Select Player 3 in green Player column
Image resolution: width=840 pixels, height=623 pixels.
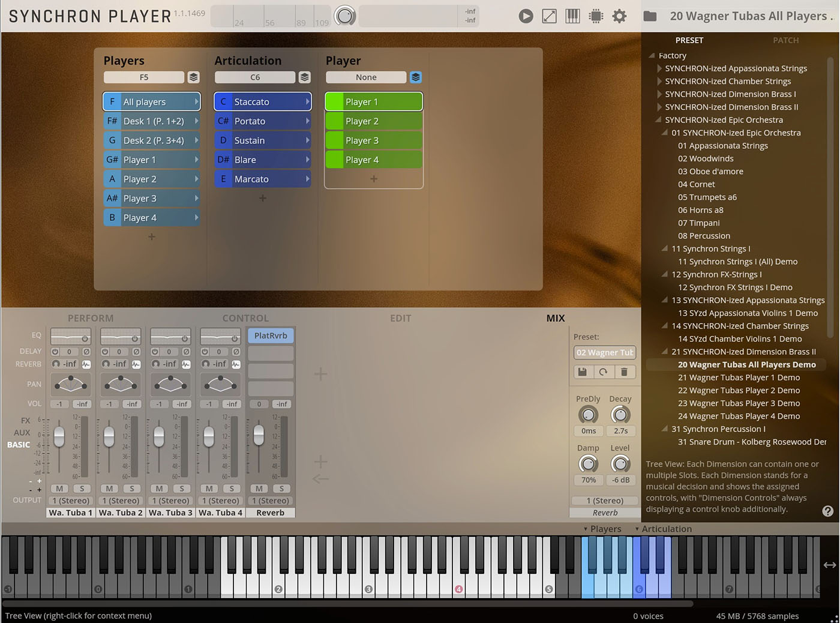pos(374,140)
